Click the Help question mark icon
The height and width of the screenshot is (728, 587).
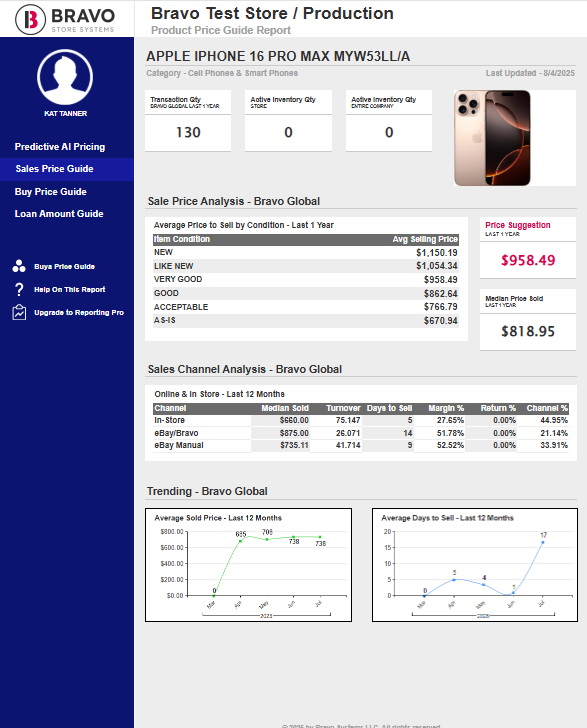[x=19, y=289]
